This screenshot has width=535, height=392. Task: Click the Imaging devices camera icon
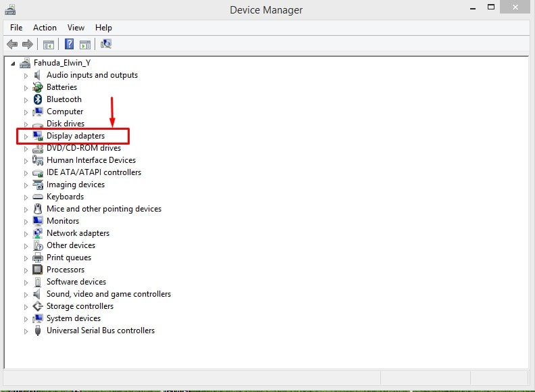[38, 185]
